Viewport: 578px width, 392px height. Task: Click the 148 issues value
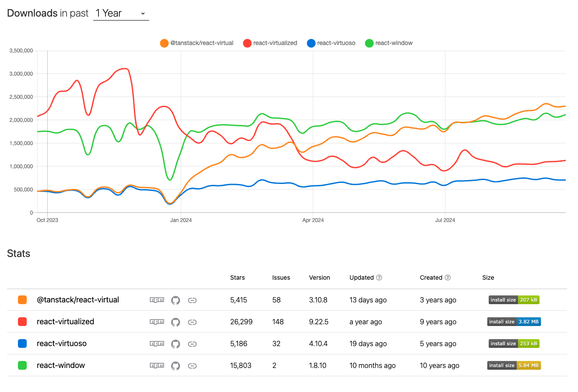278,322
